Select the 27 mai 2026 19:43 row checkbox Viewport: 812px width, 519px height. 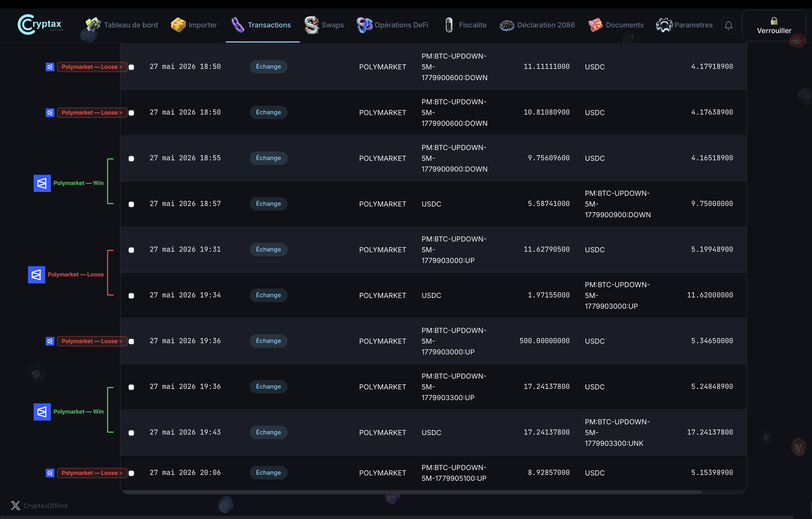pyautogui.click(x=132, y=433)
